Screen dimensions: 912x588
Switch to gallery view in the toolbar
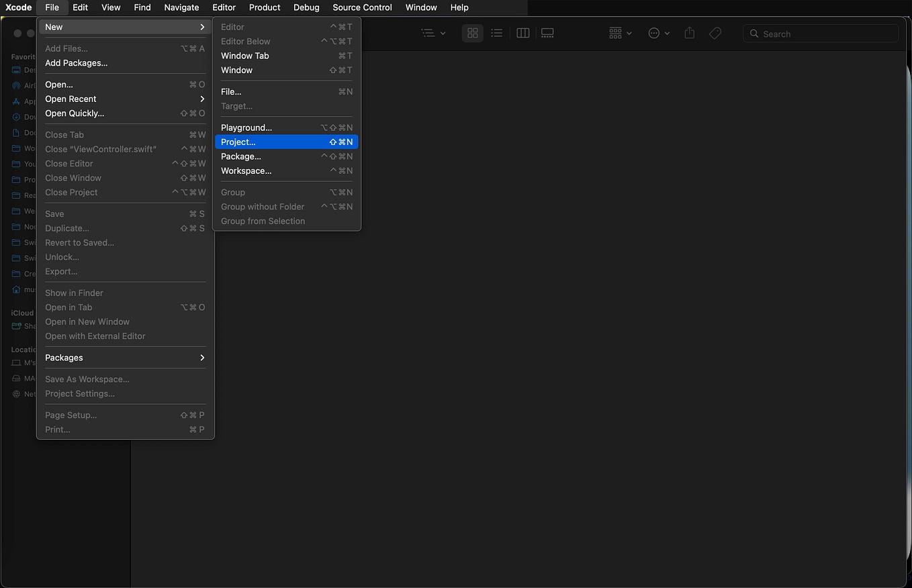(547, 32)
